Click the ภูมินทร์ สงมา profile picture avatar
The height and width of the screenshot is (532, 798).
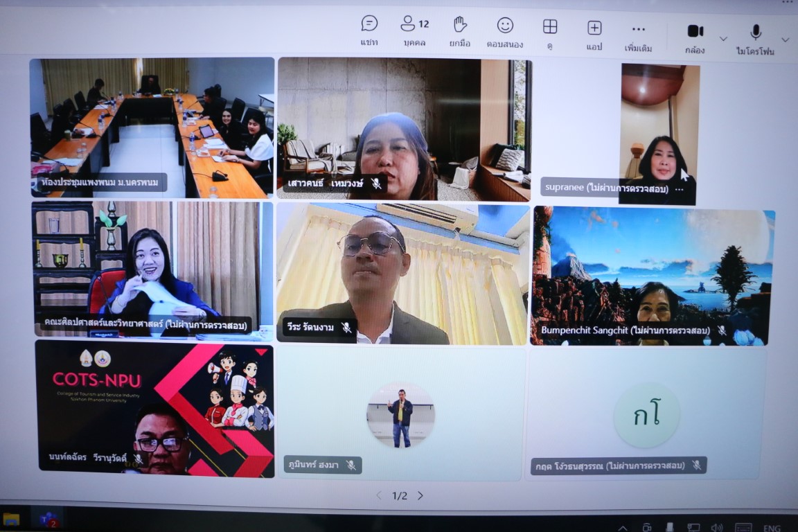click(400, 415)
